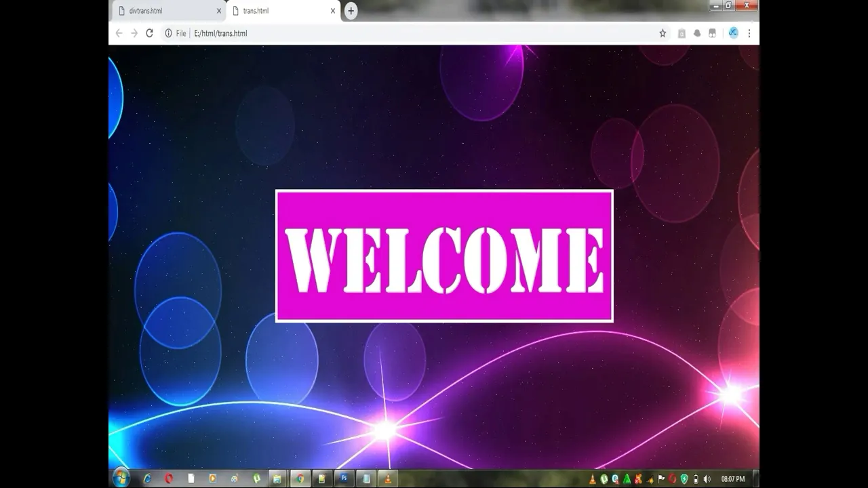Click uTorrent icon in system tray
The height and width of the screenshot is (488, 868).
[604, 479]
